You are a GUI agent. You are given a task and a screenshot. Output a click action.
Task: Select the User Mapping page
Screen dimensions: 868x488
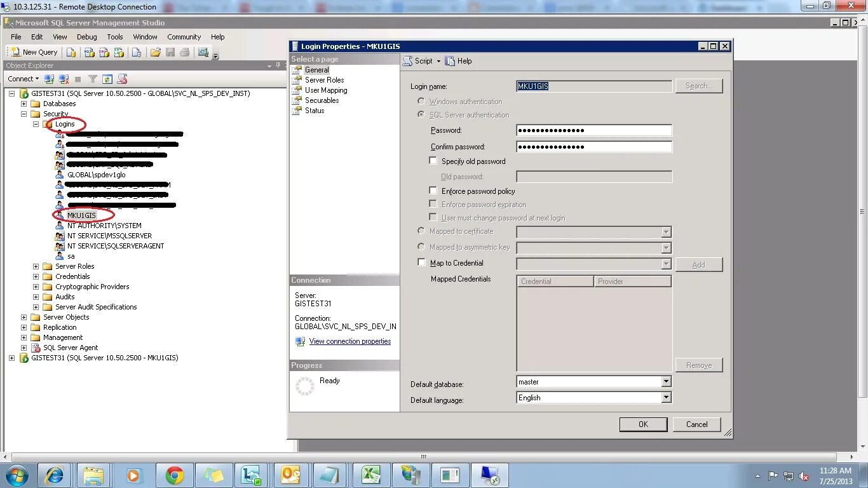(x=326, y=90)
